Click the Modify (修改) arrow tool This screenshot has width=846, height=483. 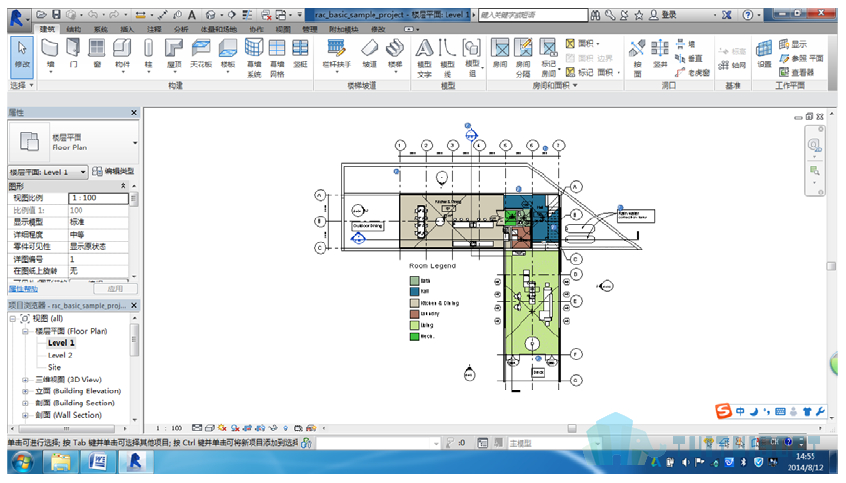pyautogui.click(x=22, y=56)
